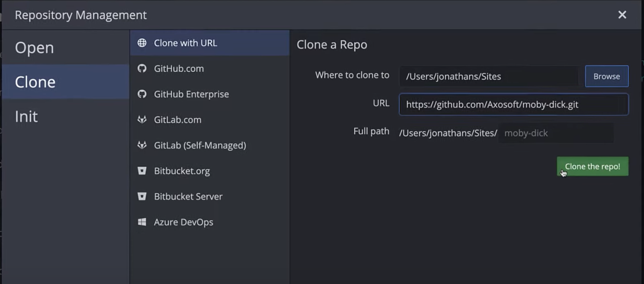This screenshot has width=644, height=284.
Task: Choose the Bitbucket Server entry
Action: (209, 196)
